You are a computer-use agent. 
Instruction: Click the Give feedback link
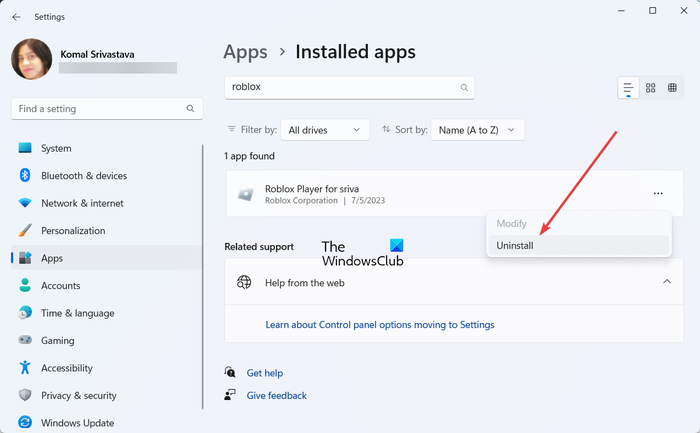pos(276,395)
